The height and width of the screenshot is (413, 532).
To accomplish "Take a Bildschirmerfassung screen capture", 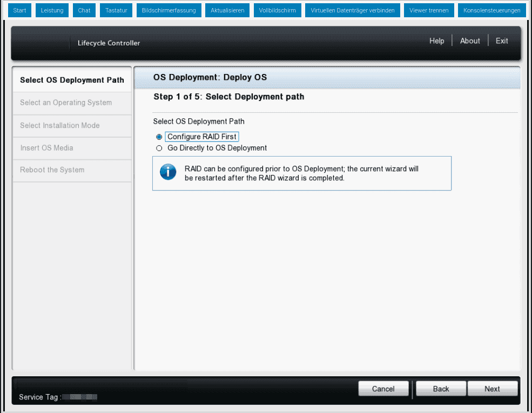I will point(169,10).
